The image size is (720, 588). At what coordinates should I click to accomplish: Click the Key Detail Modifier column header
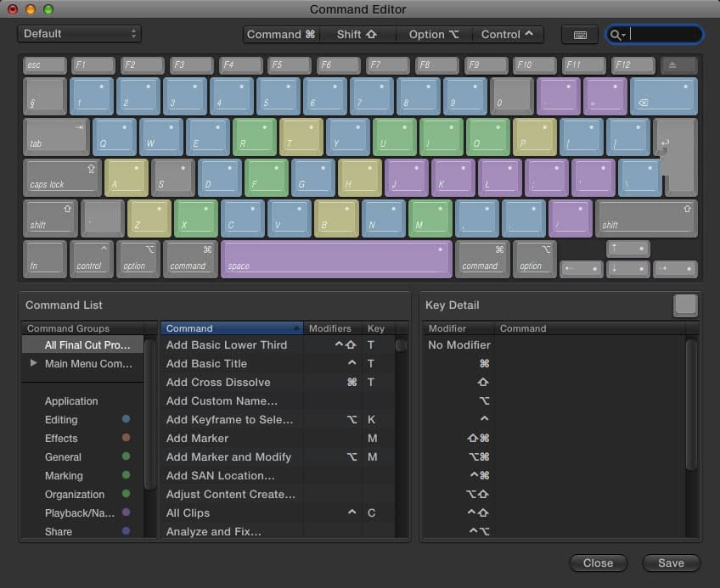tap(458, 328)
